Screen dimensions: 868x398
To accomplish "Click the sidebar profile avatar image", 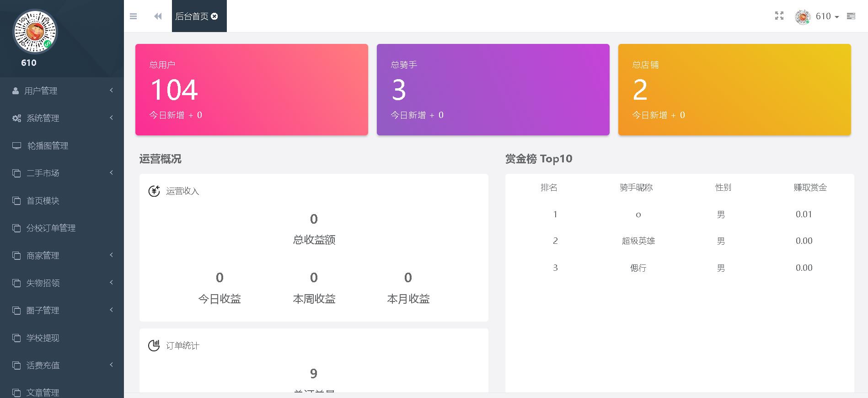I will point(35,32).
